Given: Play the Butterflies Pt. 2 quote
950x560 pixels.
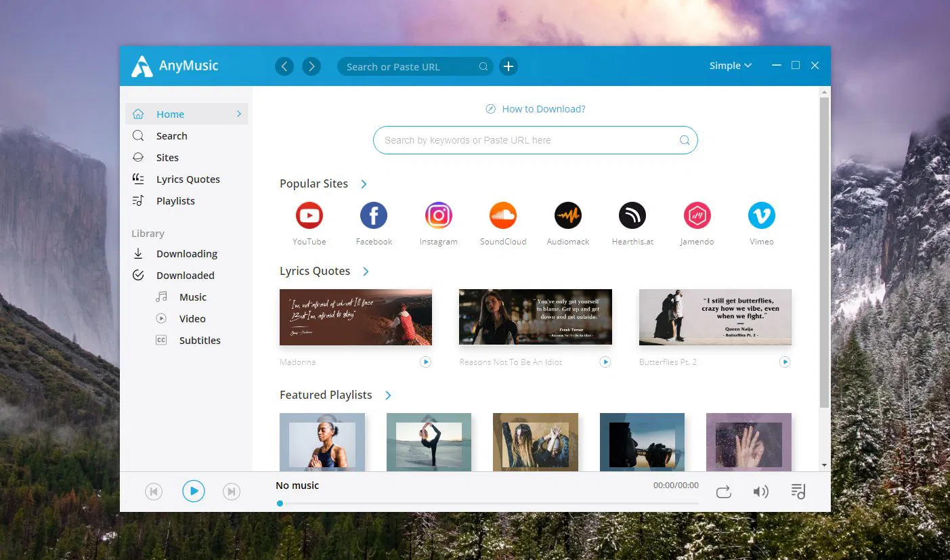Looking at the screenshot, I should coord(785,362).
